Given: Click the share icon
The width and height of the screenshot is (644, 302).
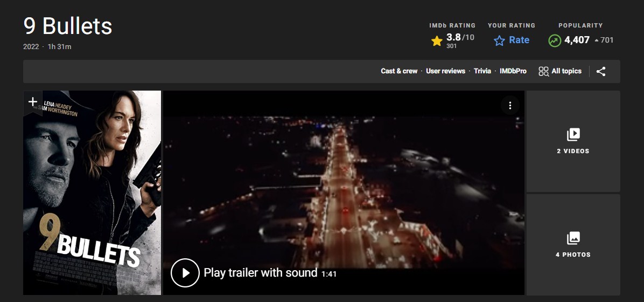Looking at the screenshot, I should [600, 71].
